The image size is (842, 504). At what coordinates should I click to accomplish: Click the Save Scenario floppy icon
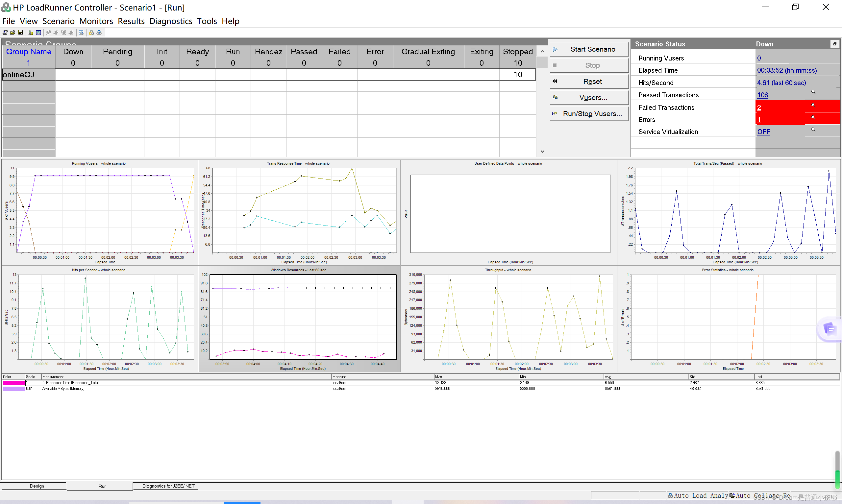20,33
